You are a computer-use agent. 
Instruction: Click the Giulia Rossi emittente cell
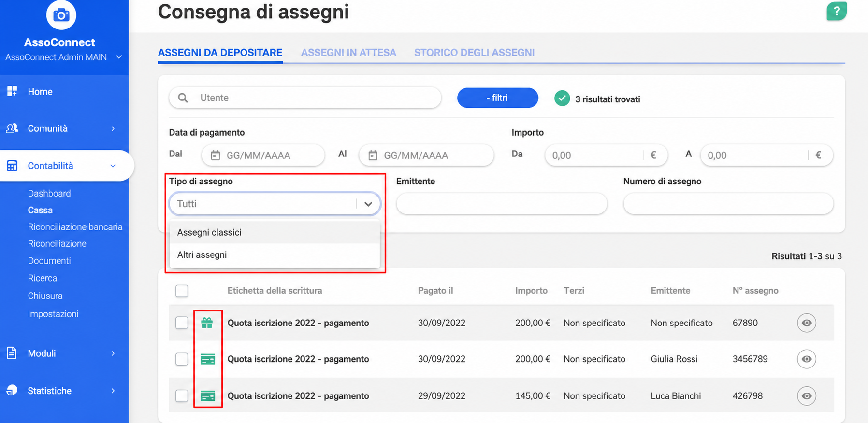[x=674, y=359]
